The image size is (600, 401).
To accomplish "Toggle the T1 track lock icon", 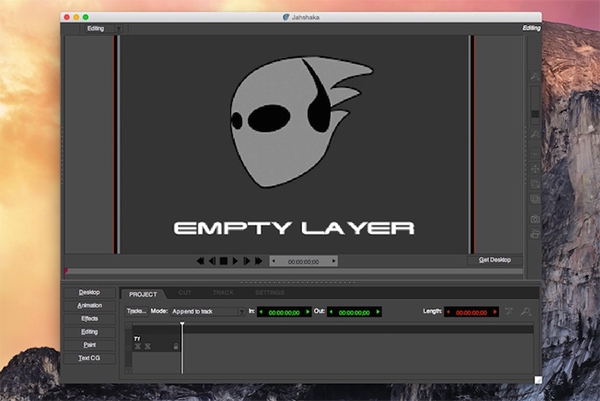I will click(x=176, y=346).
